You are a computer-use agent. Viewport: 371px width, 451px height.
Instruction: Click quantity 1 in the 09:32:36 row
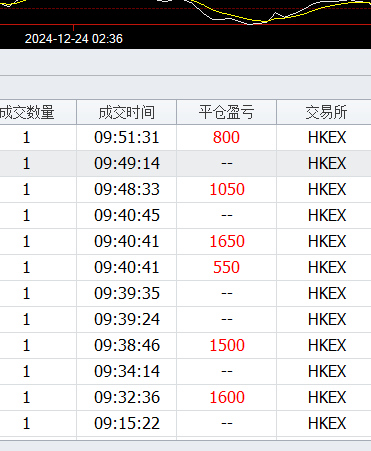pos(26,397)
